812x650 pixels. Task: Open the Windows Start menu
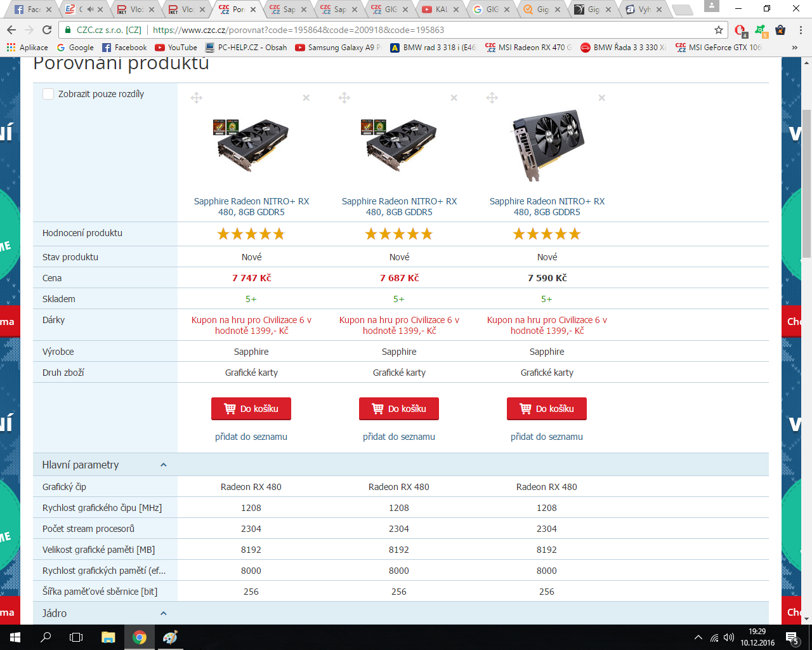point(15,637)
